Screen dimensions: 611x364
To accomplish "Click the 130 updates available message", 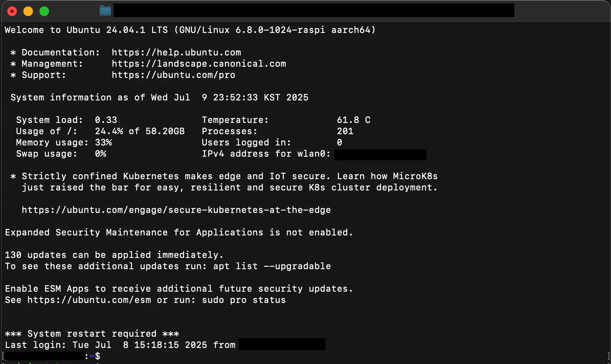I will pos(114,255).
